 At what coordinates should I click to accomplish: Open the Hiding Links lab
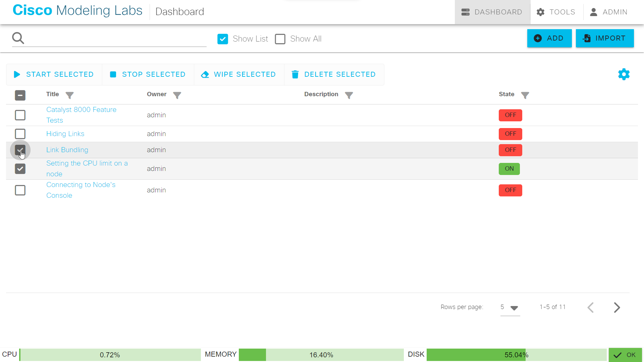point(65,134)
